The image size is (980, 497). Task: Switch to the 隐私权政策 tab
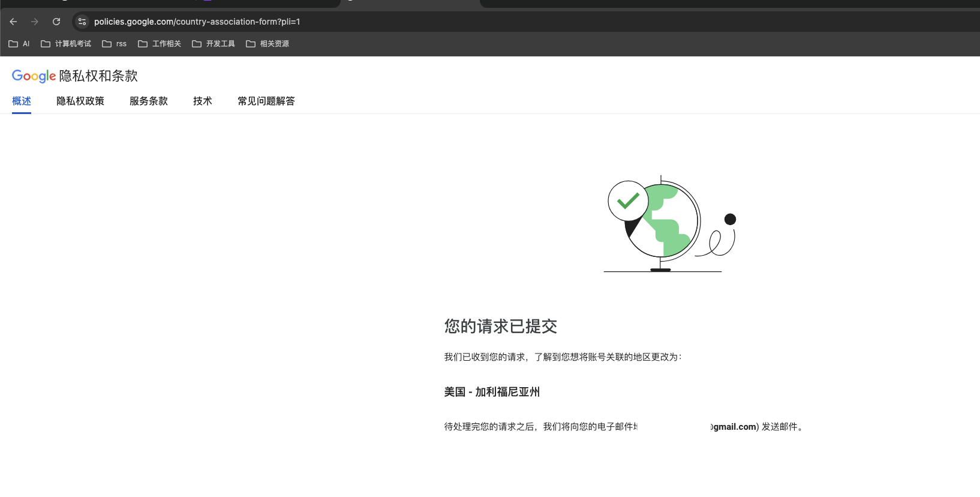point(80,101)
